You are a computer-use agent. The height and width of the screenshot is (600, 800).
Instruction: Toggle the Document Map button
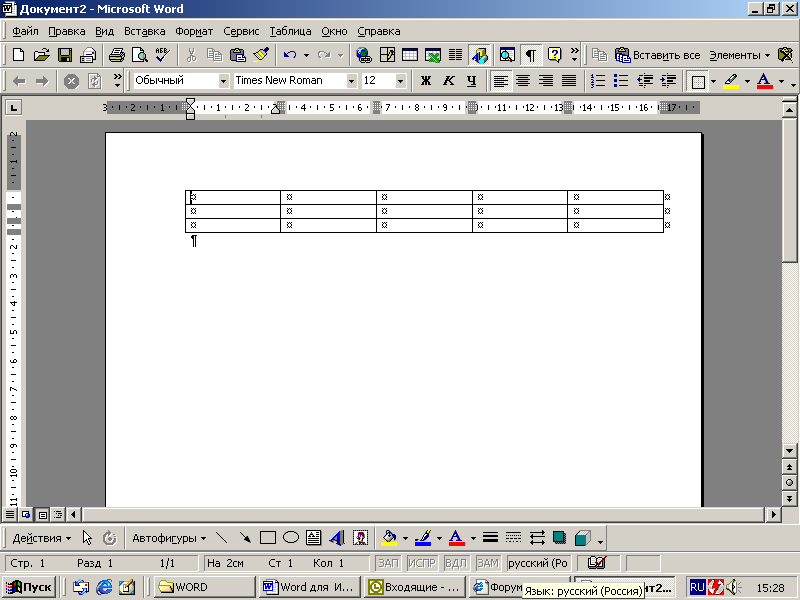(507, 55)
